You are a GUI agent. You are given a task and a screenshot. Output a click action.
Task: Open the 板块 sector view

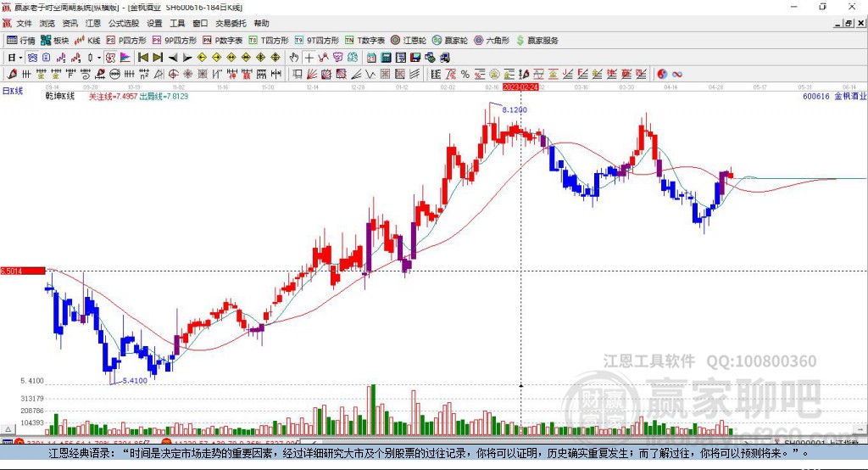pyautogui.click(x=55, y=41)
